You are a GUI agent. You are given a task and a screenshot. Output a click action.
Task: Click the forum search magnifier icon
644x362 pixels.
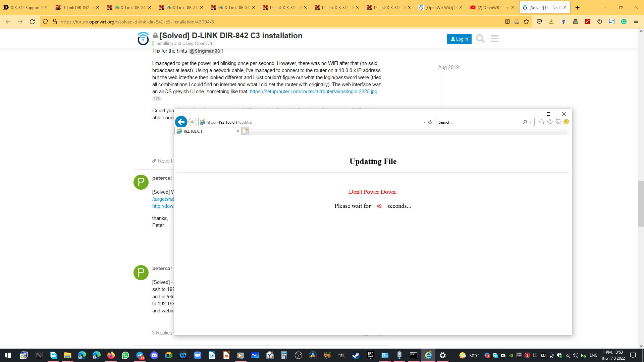pyautogui.click(x=480, y=39)
